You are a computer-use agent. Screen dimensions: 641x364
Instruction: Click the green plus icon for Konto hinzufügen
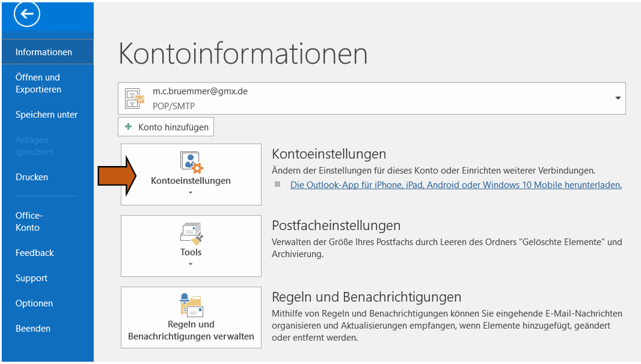click(x=128, y=127)
